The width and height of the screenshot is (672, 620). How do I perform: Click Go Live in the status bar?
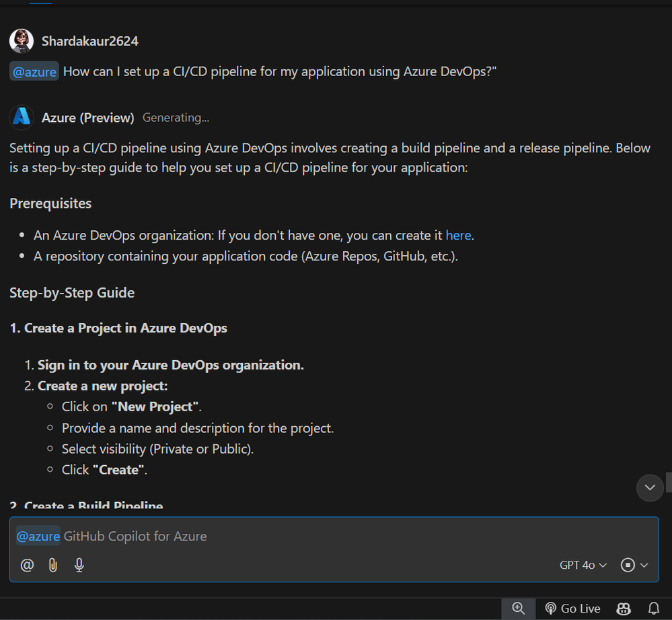coord(572,608)
